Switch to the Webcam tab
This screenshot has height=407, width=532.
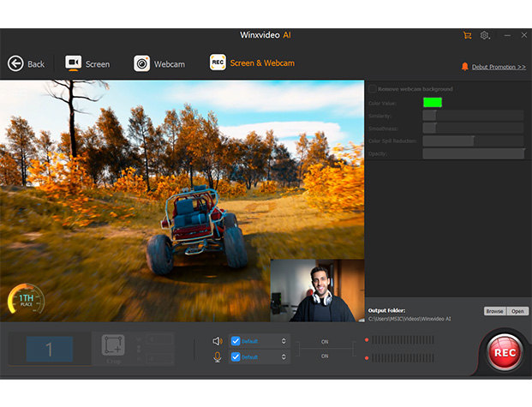click(159, 63)
